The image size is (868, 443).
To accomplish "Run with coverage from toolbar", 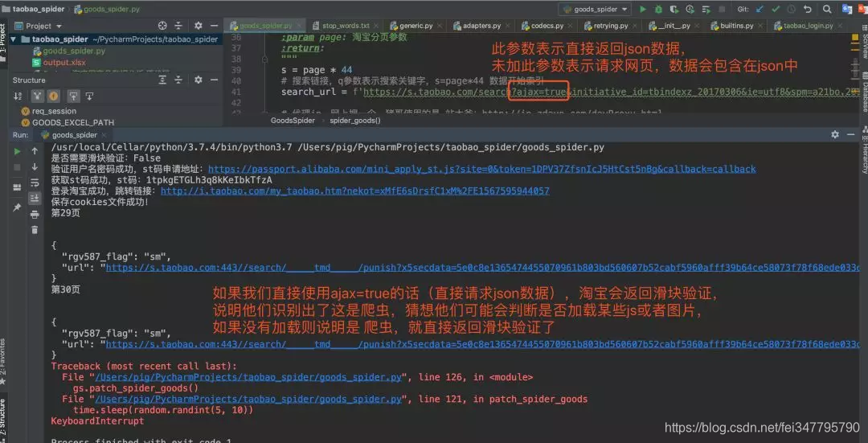I will pyautogui.click(x=674, y=10).
